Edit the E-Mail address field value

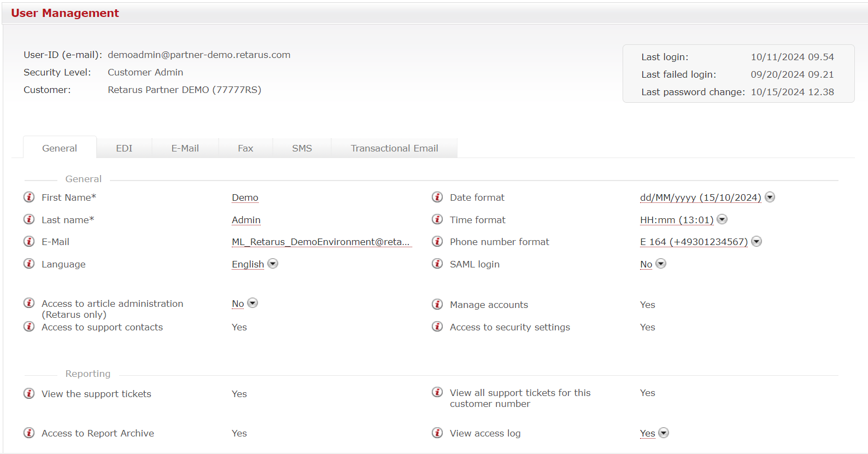pos(320,242)
